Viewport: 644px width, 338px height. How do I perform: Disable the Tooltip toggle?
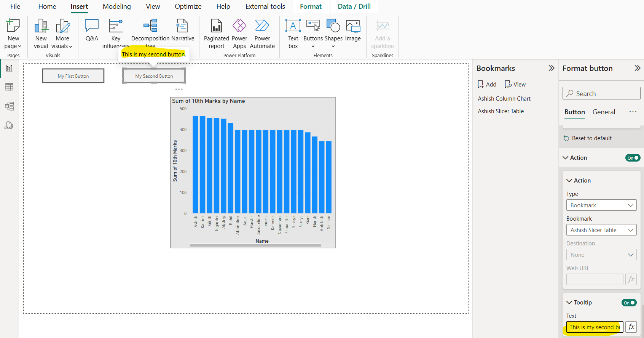[629, 303]
